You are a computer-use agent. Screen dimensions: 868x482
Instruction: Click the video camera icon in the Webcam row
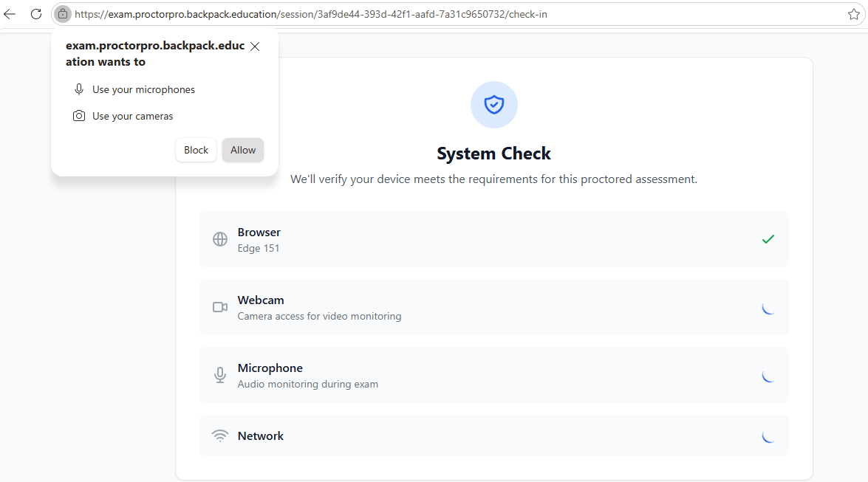[x=219, y=307]
